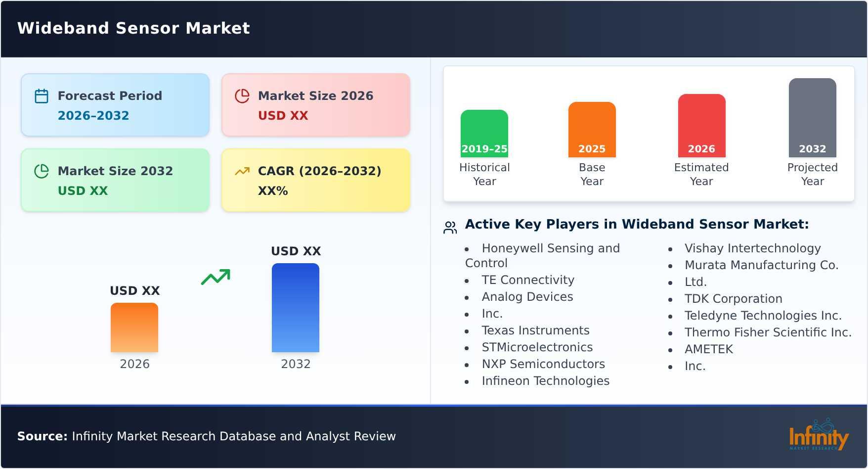Viewport: 868px width, 469px height.
Task: Select the Forecast Period 2026-2032 card
Action: (115, 105)
